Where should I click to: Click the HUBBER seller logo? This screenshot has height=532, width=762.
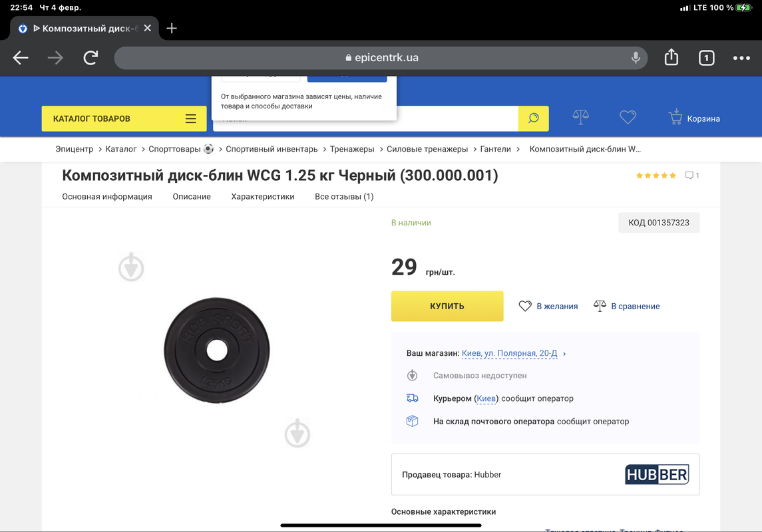pyautogui.click(x=657, y=475)
